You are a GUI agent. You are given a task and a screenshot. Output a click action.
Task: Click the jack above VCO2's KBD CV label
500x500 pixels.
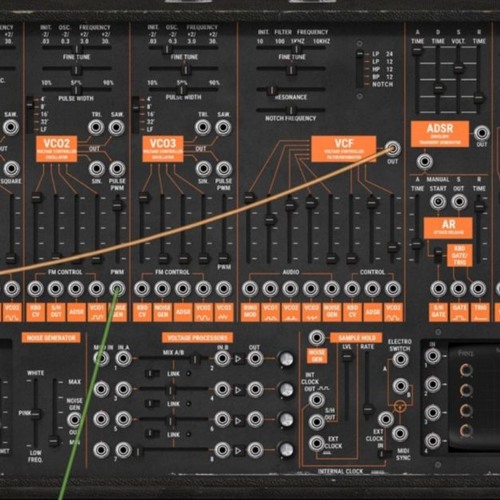(35, 289)
